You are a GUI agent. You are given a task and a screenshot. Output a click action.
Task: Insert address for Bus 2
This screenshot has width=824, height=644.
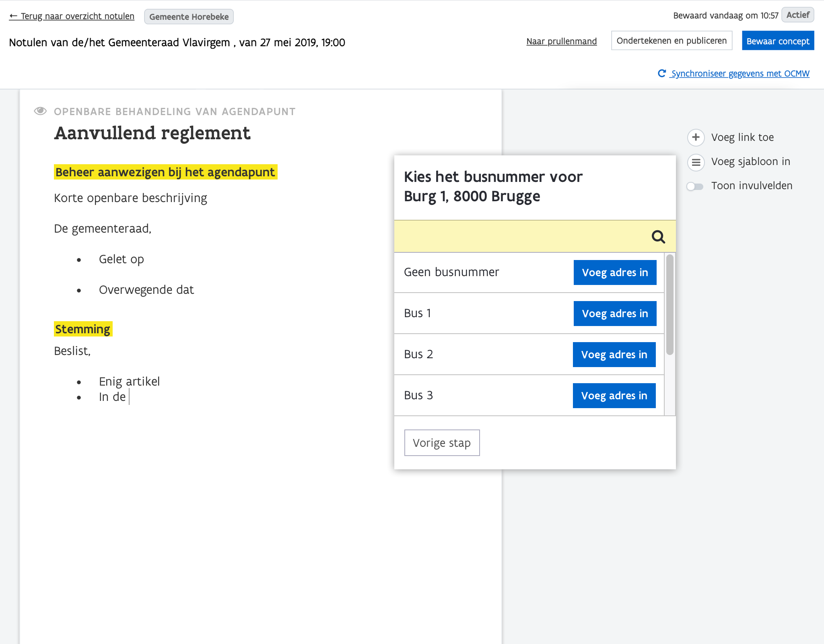pyautogui.click(x=614, y=355)
